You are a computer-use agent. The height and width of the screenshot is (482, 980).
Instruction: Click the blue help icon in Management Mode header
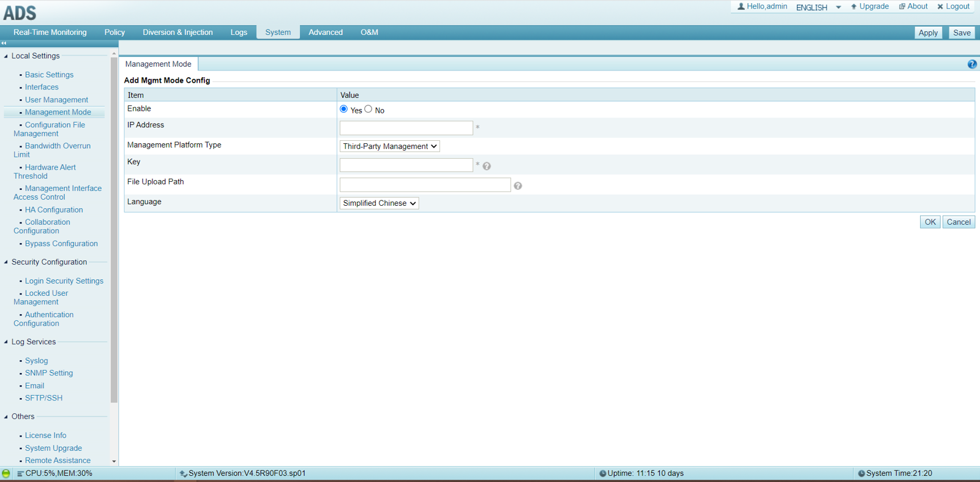tap(971, 64)
